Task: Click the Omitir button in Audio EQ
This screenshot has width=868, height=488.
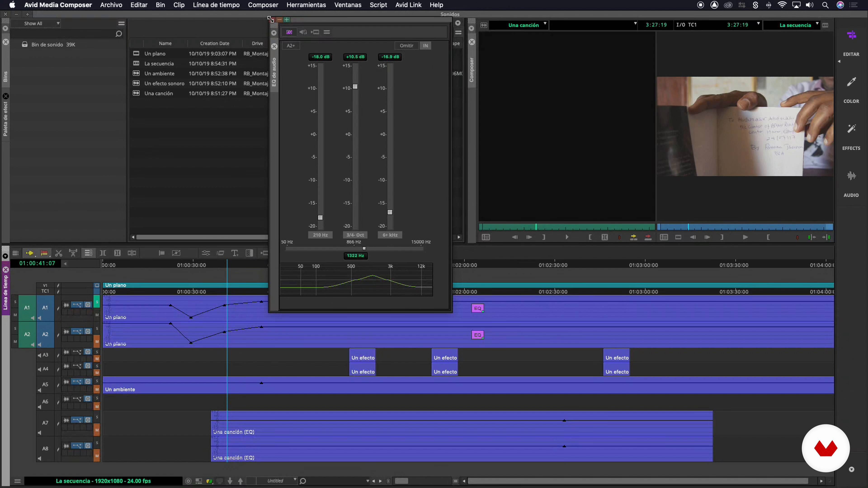Action: (x=406, y=45)
